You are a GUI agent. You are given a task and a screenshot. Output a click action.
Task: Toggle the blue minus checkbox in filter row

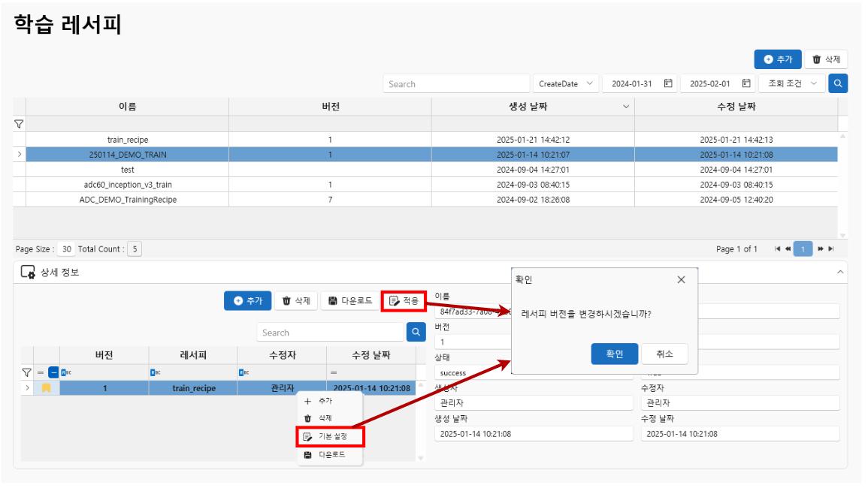click(x=53, y=372)
